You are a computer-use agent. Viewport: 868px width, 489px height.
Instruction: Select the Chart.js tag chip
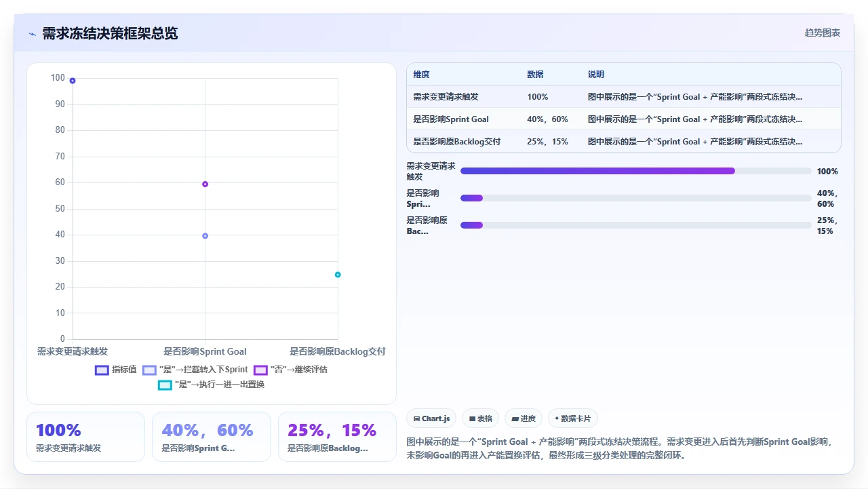(431, 418)
